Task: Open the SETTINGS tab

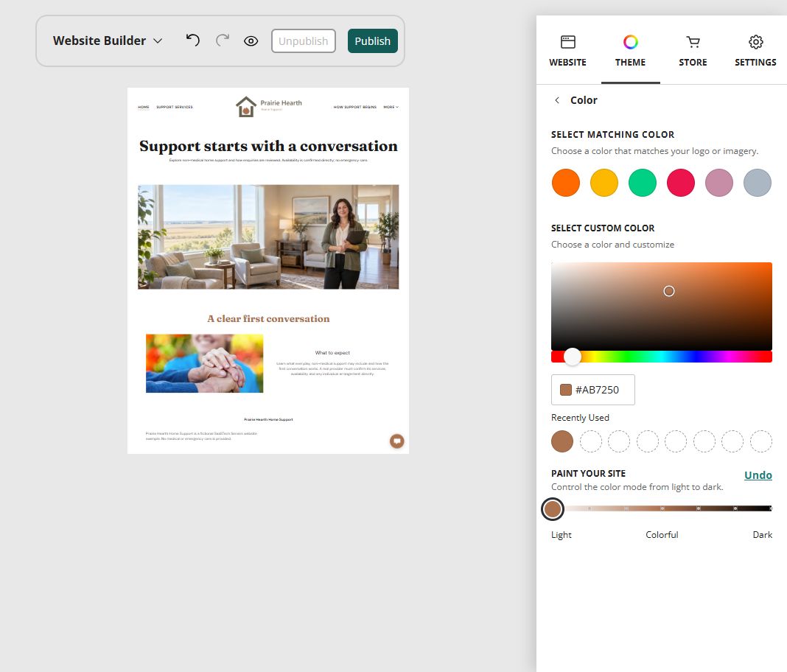Action: coord(755,51)
